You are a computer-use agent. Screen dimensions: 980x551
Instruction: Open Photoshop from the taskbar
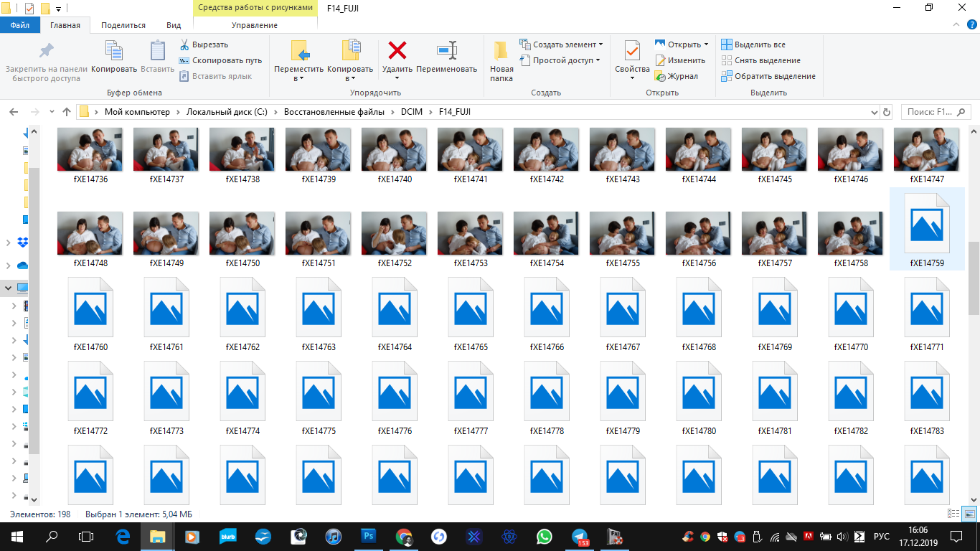pos(369,536)
